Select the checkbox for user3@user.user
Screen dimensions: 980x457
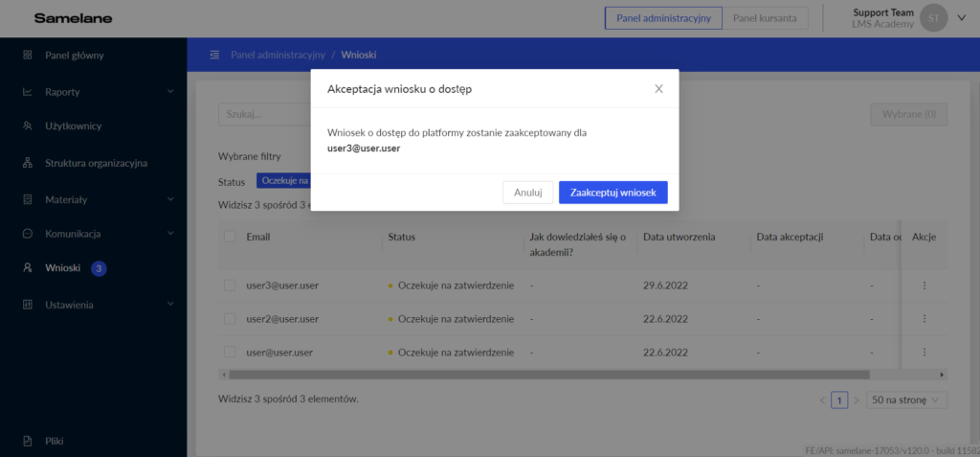click(x=230, y=286)
